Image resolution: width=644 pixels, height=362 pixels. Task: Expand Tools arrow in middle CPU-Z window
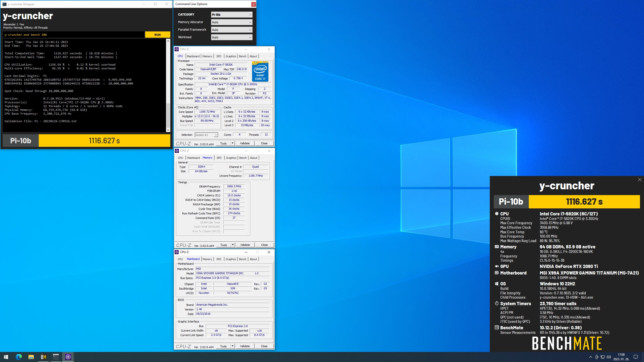click(233, 245)
